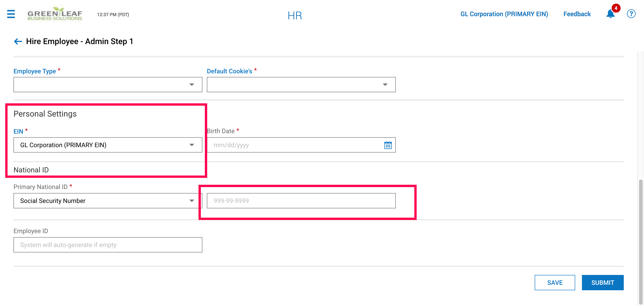This screenshot has width=644, height=306.
Task: Click the Greenleaf Business Solutions logo
Action: tap(55, 14)
